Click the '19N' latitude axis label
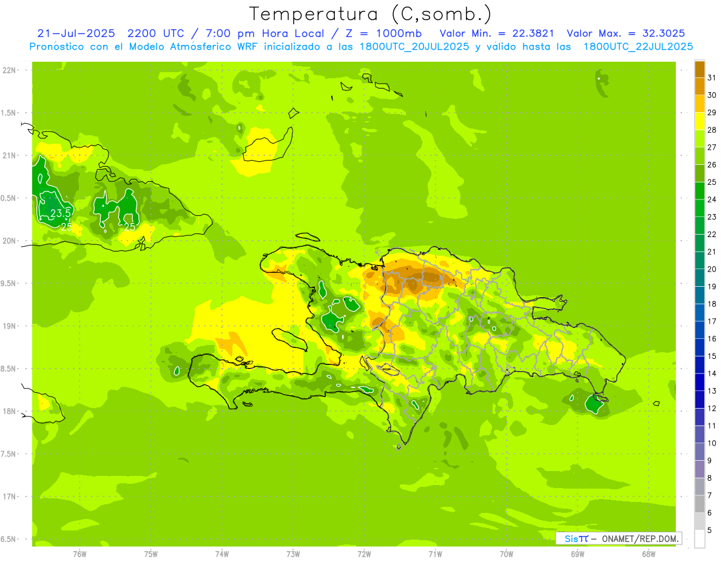The height and width of the screenshot is (562, 728). (x=9, y=326)
